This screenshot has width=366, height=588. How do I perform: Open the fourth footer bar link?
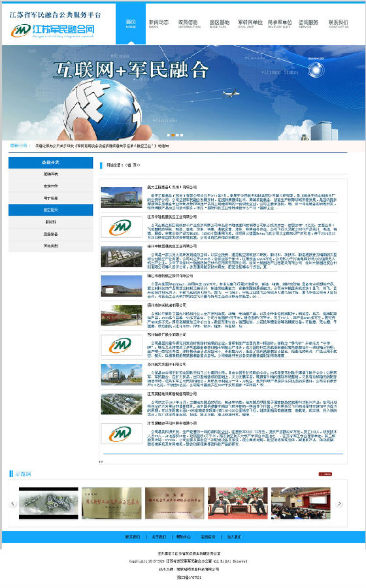(x=208, y=537)
